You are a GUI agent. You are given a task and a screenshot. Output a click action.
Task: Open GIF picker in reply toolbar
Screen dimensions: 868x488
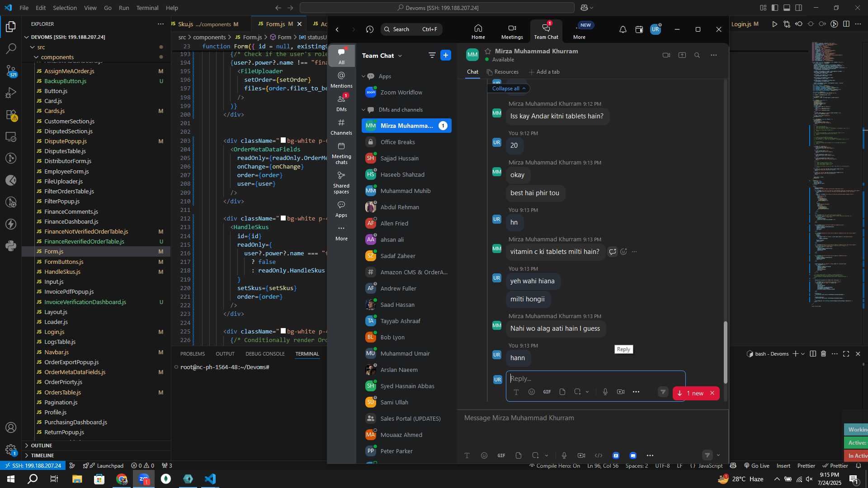(x=547, y=392)
